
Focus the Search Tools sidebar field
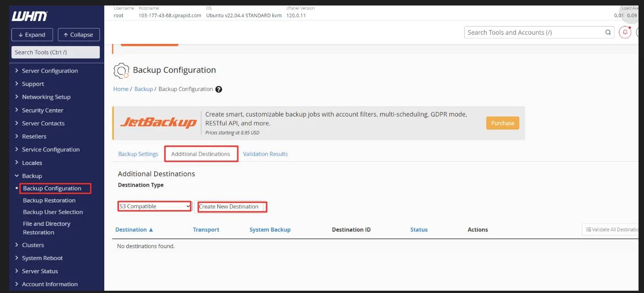55,52
